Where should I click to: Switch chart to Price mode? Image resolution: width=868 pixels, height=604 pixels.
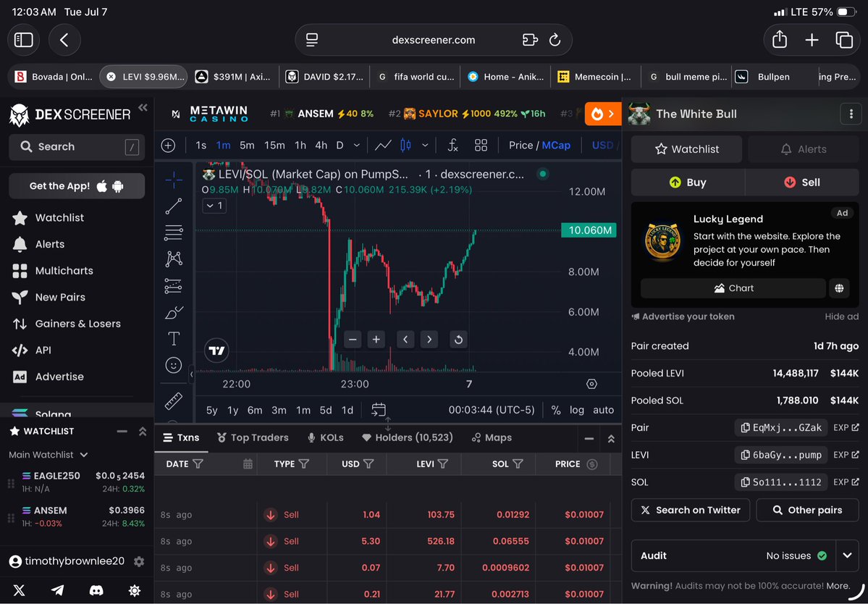point(521,145)
